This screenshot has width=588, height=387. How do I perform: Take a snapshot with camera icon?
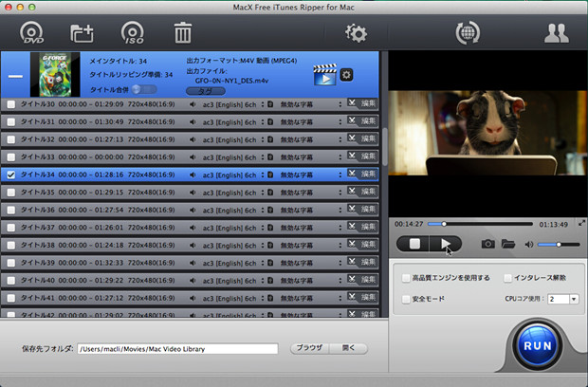(x=487, y=244)
